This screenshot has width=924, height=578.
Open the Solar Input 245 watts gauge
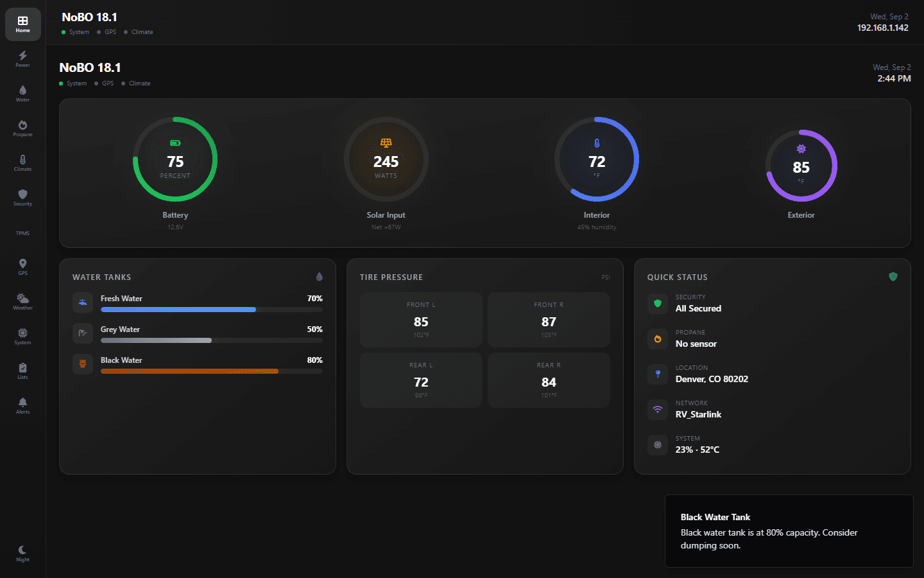point(386,159)
